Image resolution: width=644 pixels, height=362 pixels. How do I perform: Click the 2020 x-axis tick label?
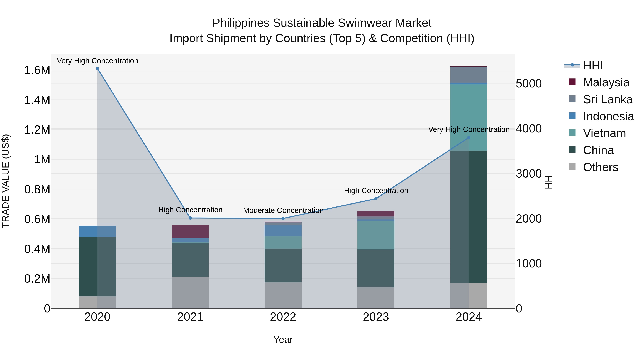[x=97, y=317]
